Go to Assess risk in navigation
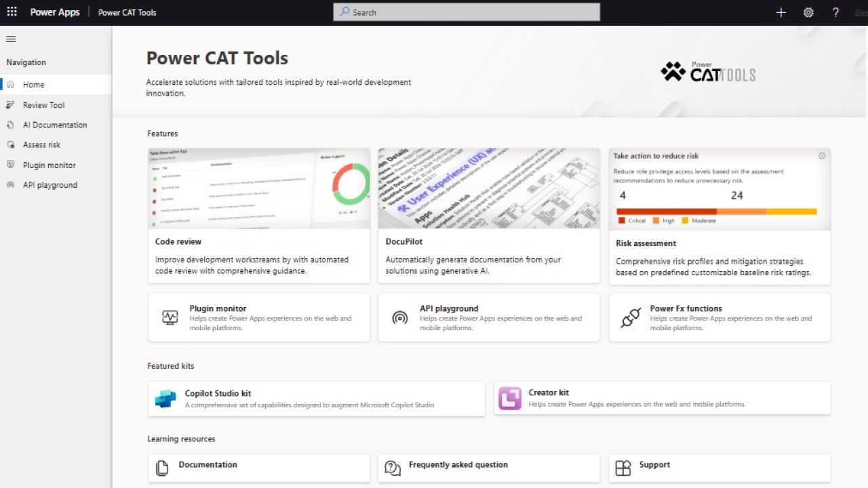Viewport: 868px width, 488px height. click(56, 144)
